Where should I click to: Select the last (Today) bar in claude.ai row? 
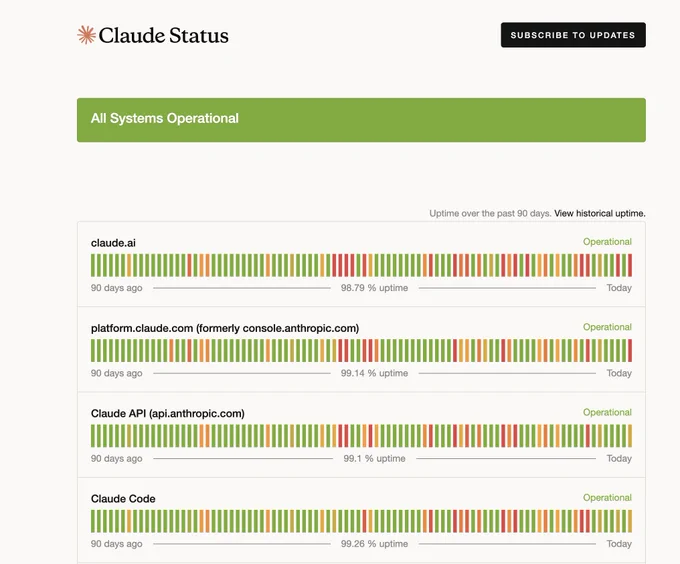click(630, 265)
